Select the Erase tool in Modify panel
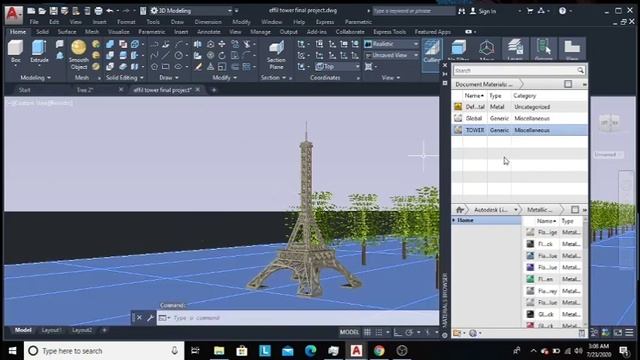This screenshot has width=640, height=360. [198, 67]
